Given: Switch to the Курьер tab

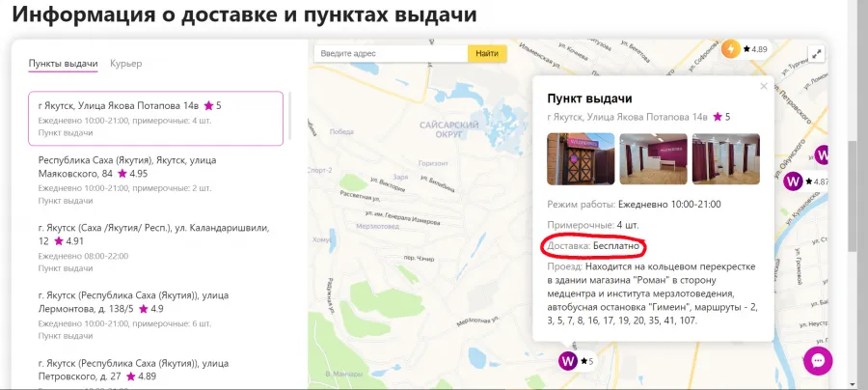Looking at the screenshot, I should (125, 63).
